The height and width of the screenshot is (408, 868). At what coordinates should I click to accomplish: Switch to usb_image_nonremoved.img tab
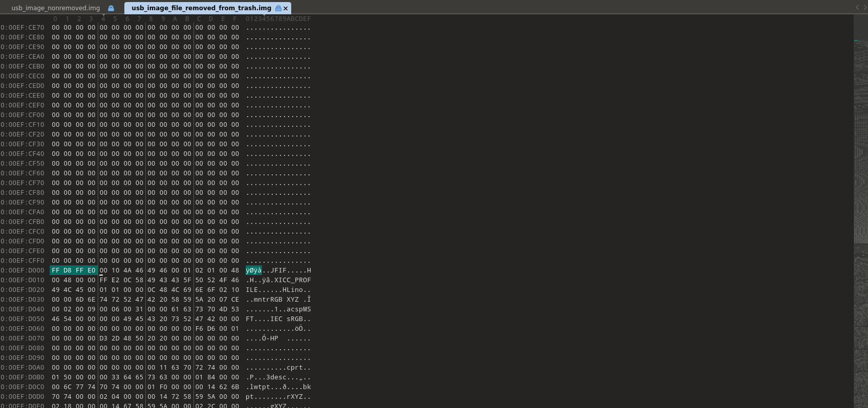point(55,8)
